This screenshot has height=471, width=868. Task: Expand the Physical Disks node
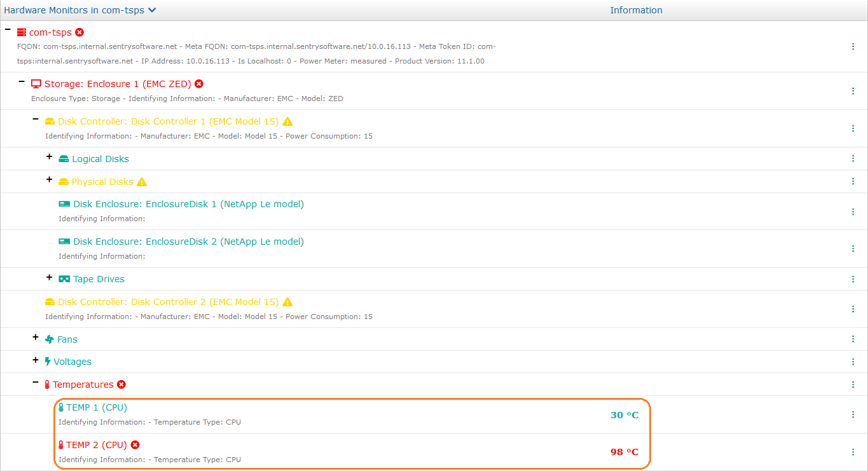(x=50, y=180)
